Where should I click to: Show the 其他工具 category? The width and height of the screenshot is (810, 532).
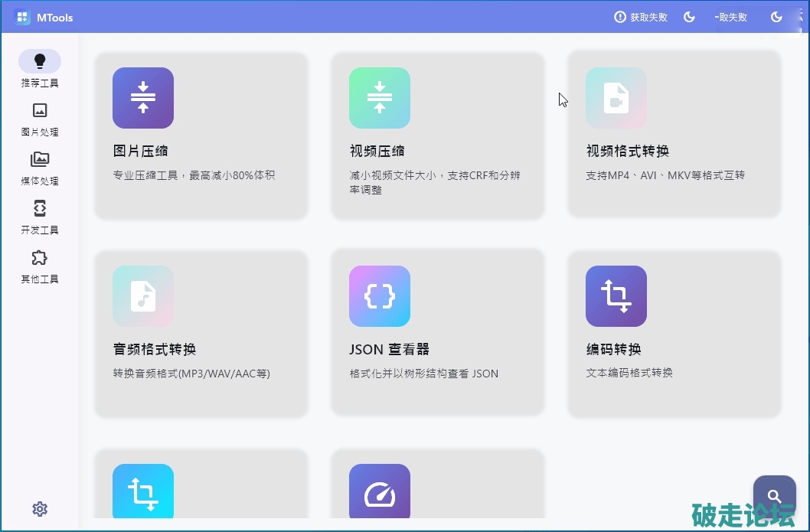click(40, 266)
